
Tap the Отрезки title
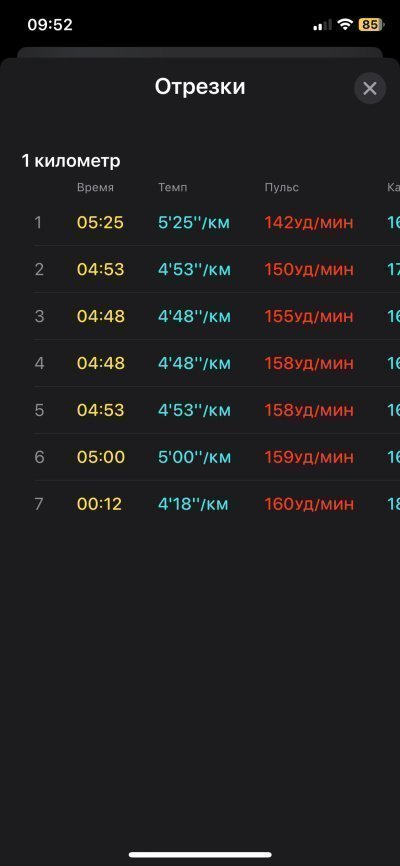(x=199, y=87)
